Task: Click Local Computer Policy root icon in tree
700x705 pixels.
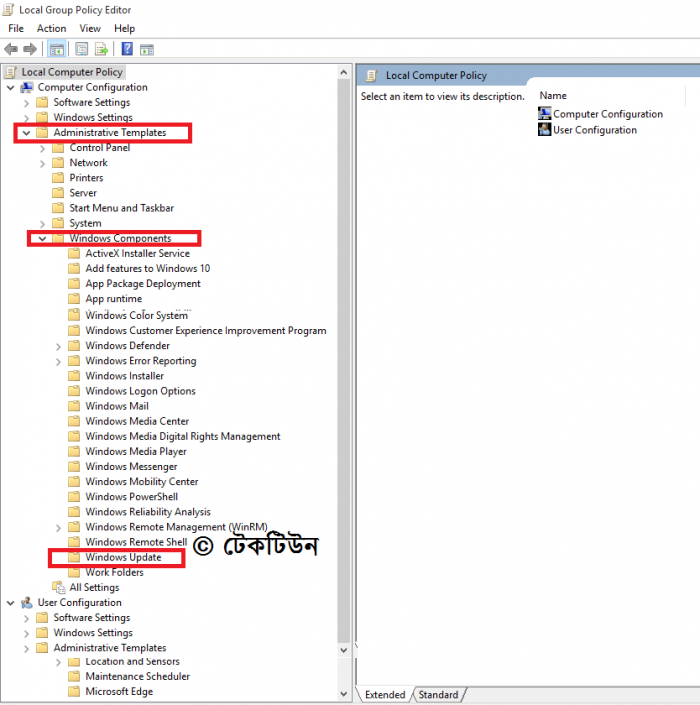Action: click(x=11, y=72)
